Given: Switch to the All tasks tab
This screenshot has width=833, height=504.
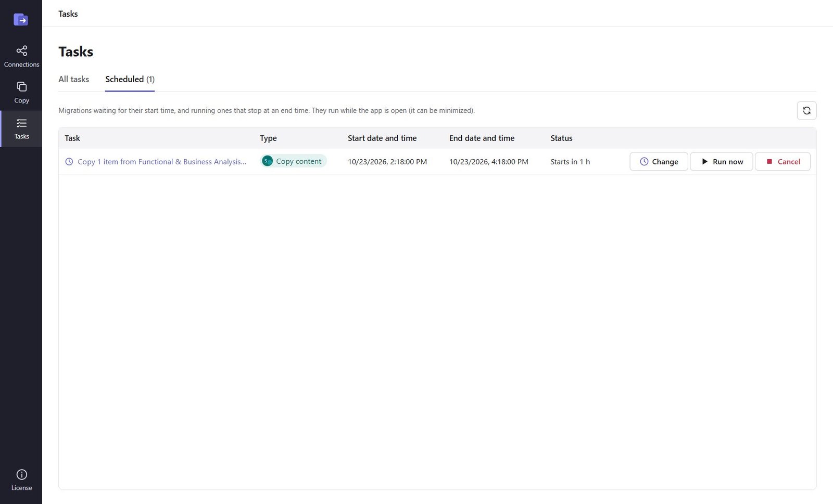Looking at the screenshot, I should tap(73, 79).
